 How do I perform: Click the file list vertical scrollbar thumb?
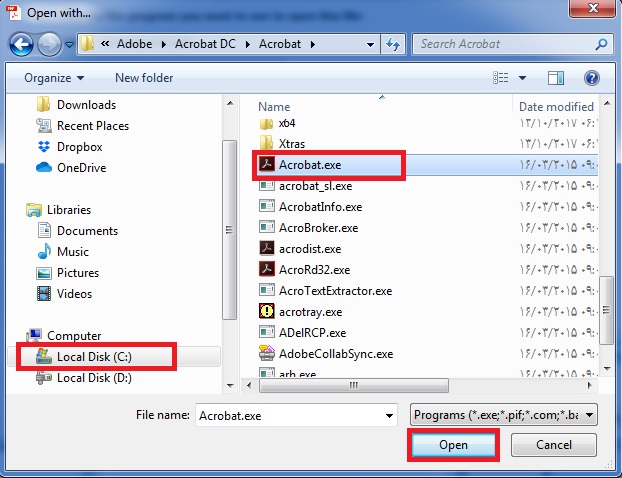(x=607, y=310)
